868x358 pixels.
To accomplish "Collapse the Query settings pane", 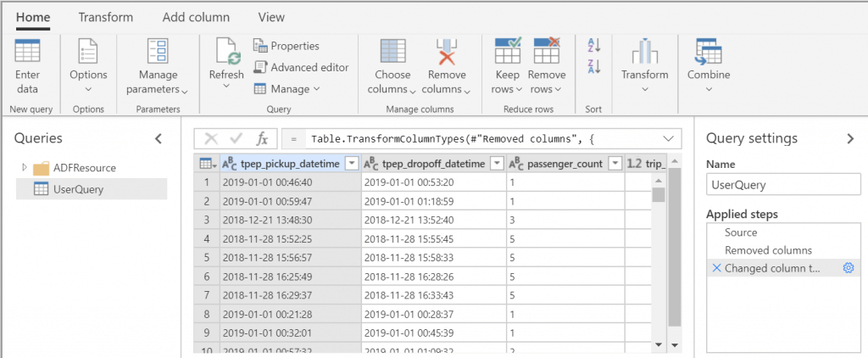I will click(x=850, y=138).
